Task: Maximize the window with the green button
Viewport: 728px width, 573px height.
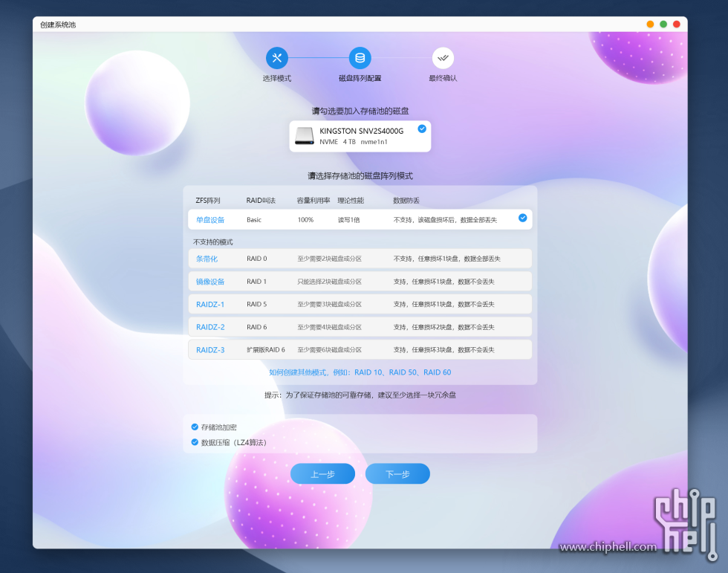Action: 663,24
